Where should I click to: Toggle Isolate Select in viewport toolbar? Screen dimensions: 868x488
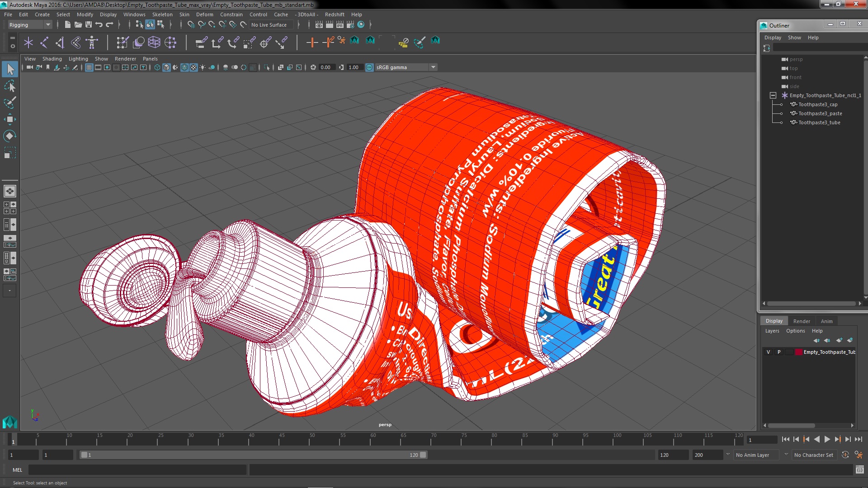(x=267, y=67)
